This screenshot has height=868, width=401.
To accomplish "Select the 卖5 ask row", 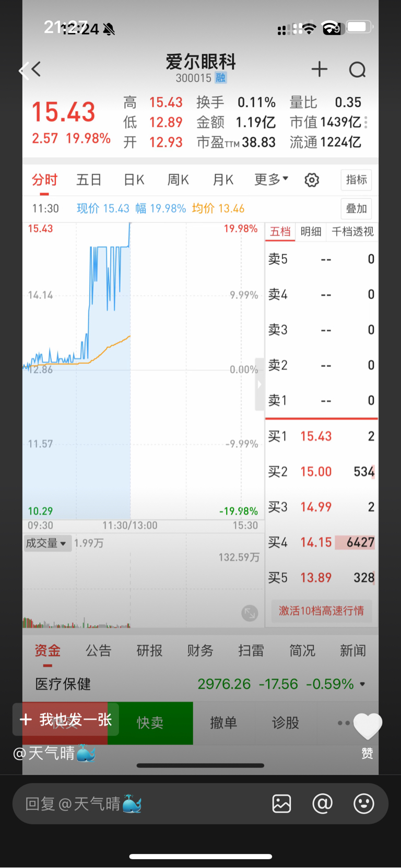I will click(x=321, y=259).
